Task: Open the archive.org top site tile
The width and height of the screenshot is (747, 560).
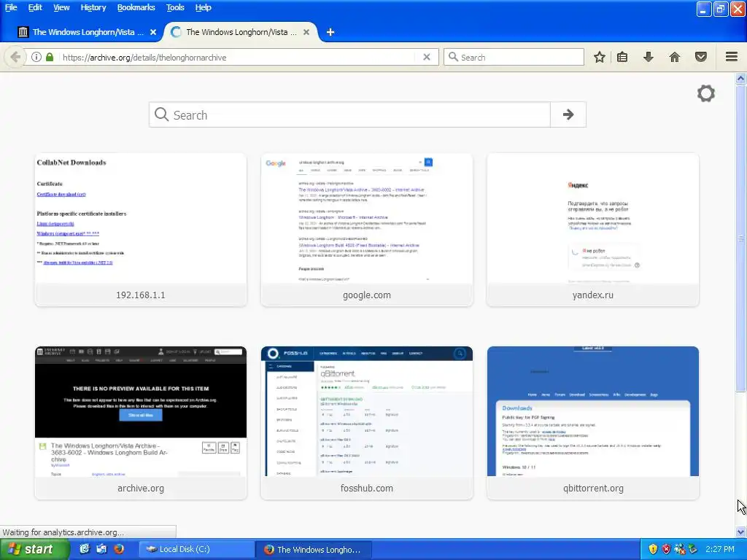Action: [x=141, y=423]
